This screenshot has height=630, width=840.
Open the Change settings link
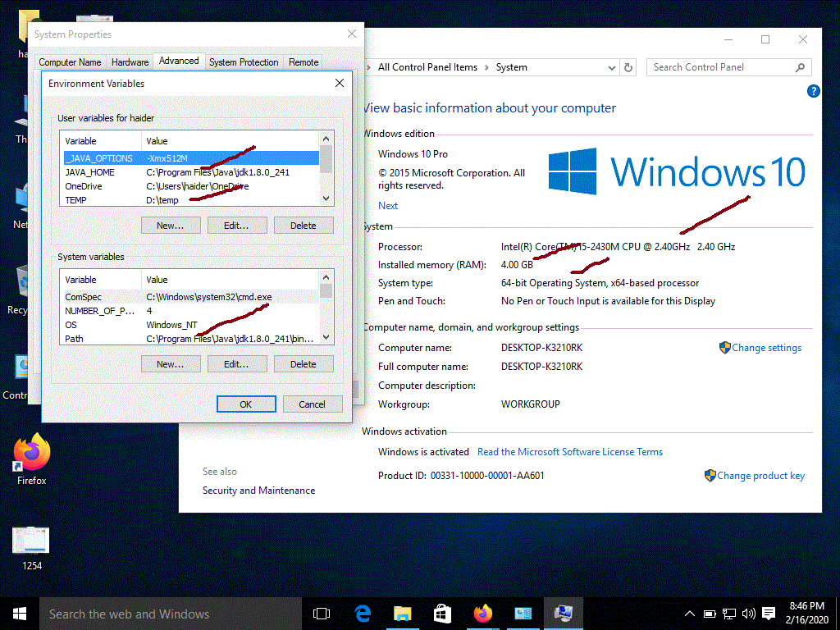767,348
